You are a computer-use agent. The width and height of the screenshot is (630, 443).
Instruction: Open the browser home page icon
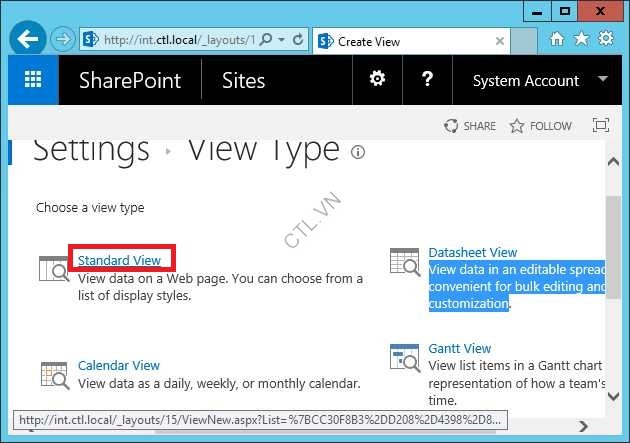coord(557,39)
